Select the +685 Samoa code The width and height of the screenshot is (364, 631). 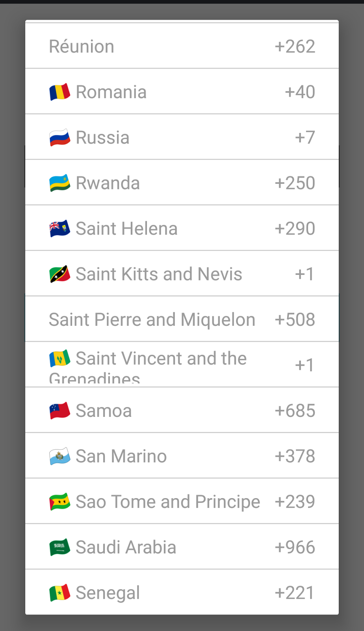click(295, 411)
